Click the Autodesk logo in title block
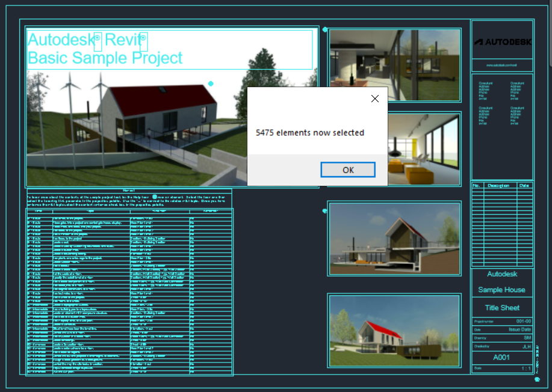The image size is (552, 392). [x=503, y=42]
